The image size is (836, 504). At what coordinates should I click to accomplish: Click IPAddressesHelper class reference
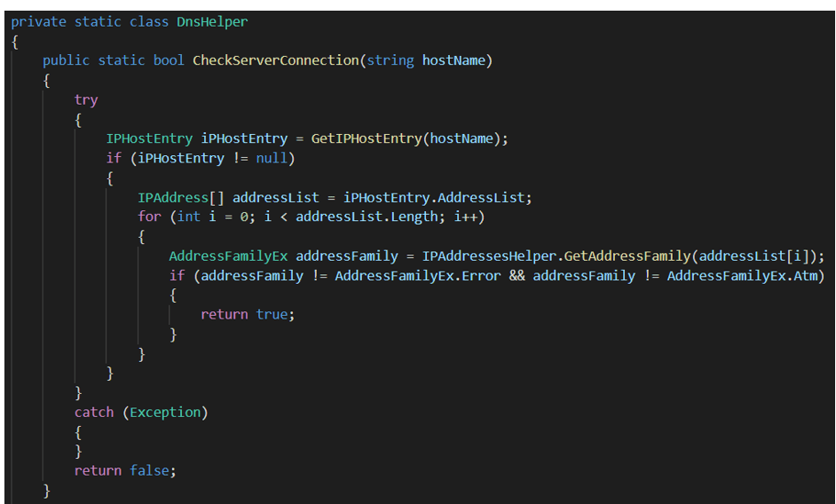[x=490, y=256]
